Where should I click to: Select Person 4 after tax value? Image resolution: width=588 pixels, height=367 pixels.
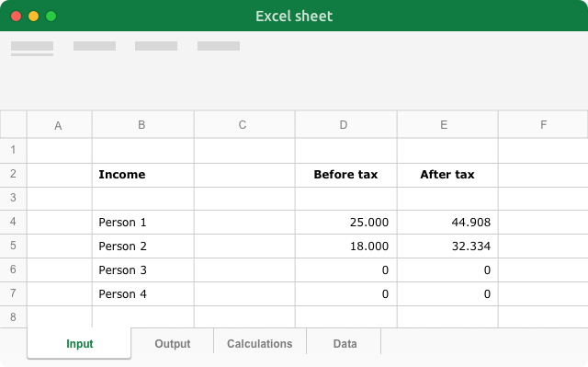tap(447, 293)
